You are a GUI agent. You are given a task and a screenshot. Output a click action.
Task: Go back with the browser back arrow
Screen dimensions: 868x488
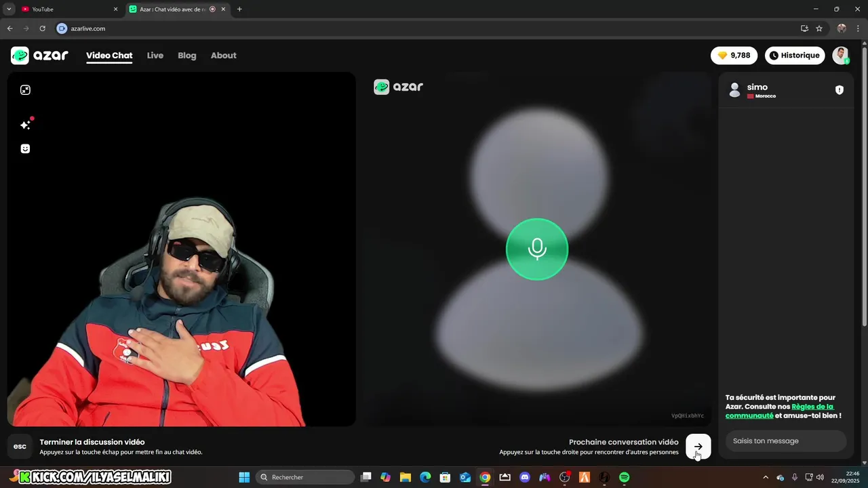pos(9,28)
